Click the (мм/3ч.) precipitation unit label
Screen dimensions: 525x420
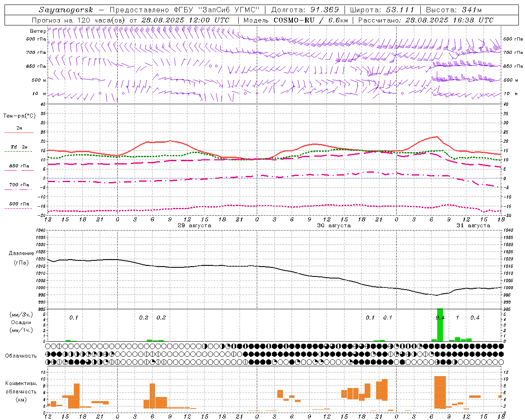click(x=21, y=315)
